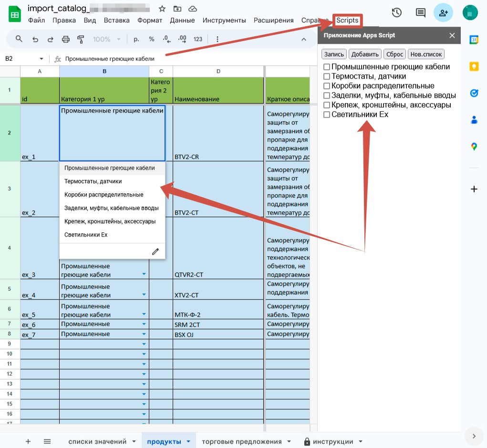The height and width of the screenshot is (448, 487).
Task: Star the import_catalog document
Action: pos(162,9)
